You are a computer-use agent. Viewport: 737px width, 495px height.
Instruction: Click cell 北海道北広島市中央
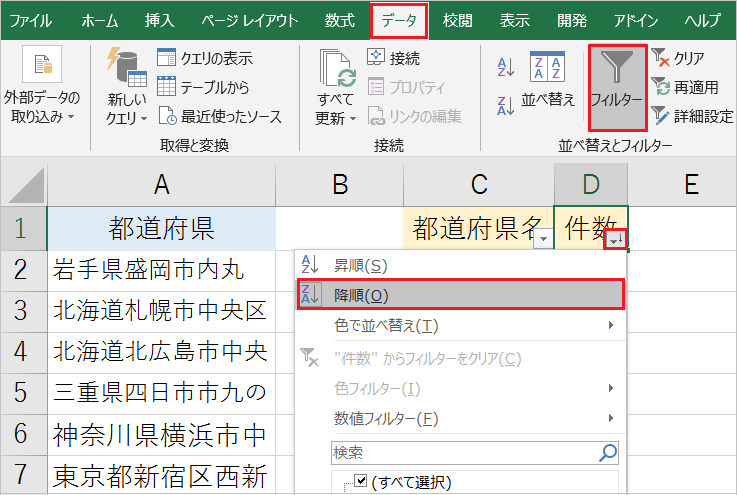(161, 353)
